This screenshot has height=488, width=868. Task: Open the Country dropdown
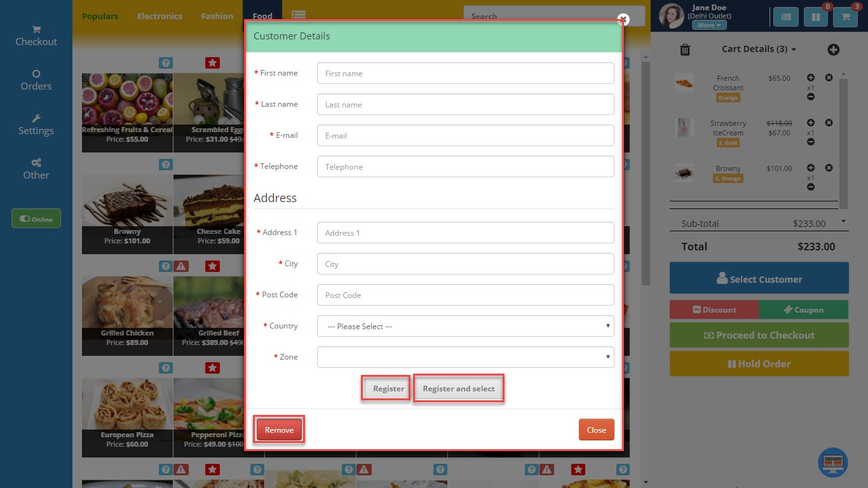click(x=465, y=326)
